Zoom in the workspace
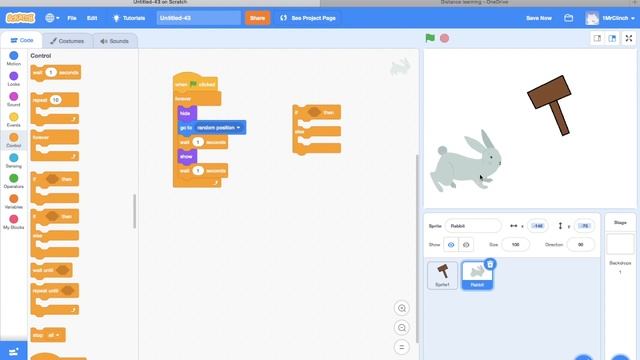This screenshot has width=640, height=360. 402,308
